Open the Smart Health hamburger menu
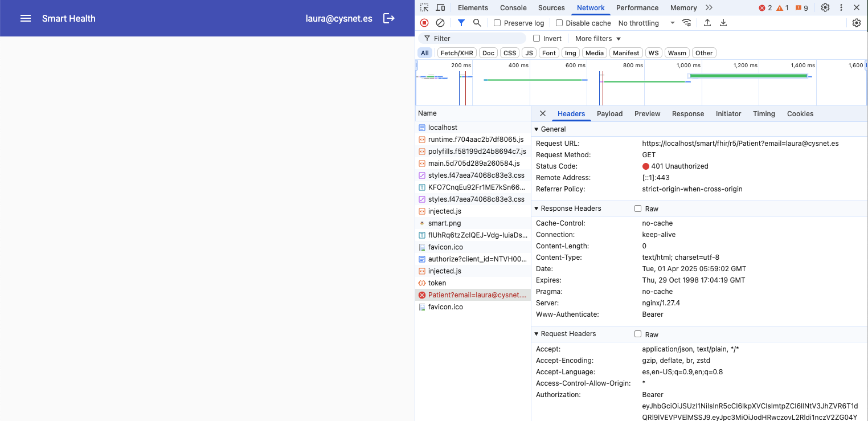868x421 pixels. point(26,18)
